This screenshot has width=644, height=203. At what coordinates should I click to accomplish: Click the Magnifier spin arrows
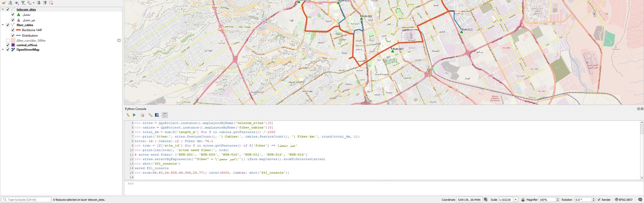[x=557, y=200]
